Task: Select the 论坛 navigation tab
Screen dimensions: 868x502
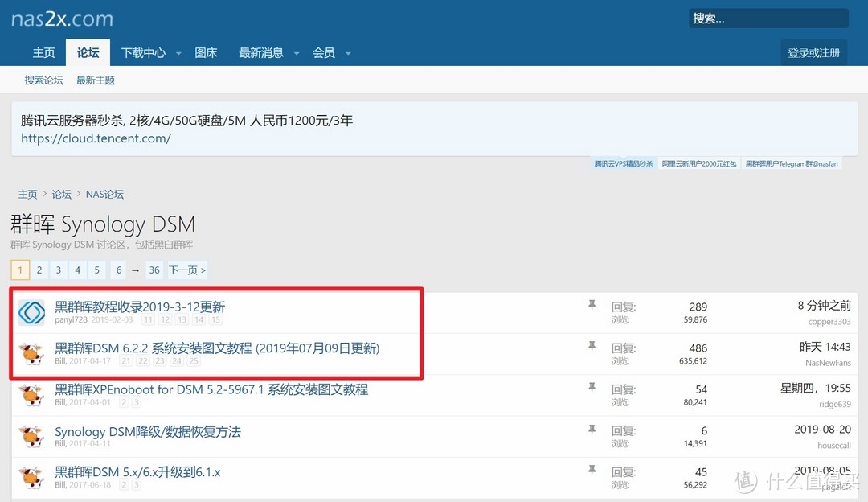Action: (x=88, y=52)
